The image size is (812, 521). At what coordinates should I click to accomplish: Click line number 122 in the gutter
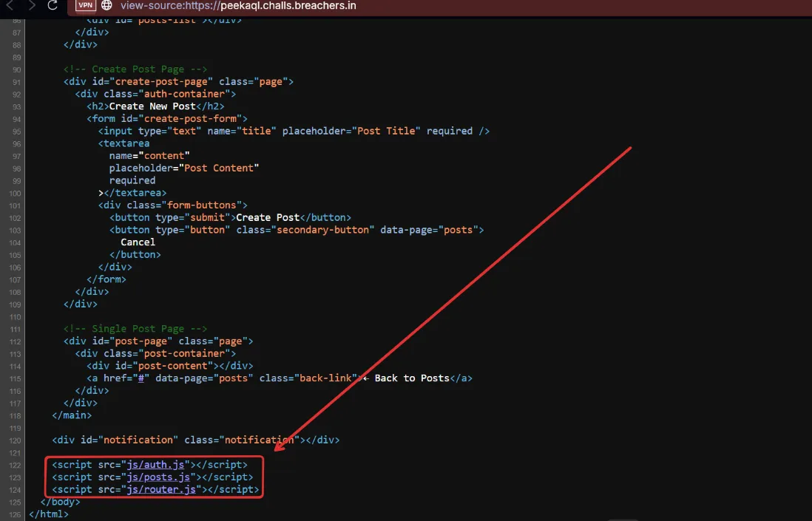[16, 465]
